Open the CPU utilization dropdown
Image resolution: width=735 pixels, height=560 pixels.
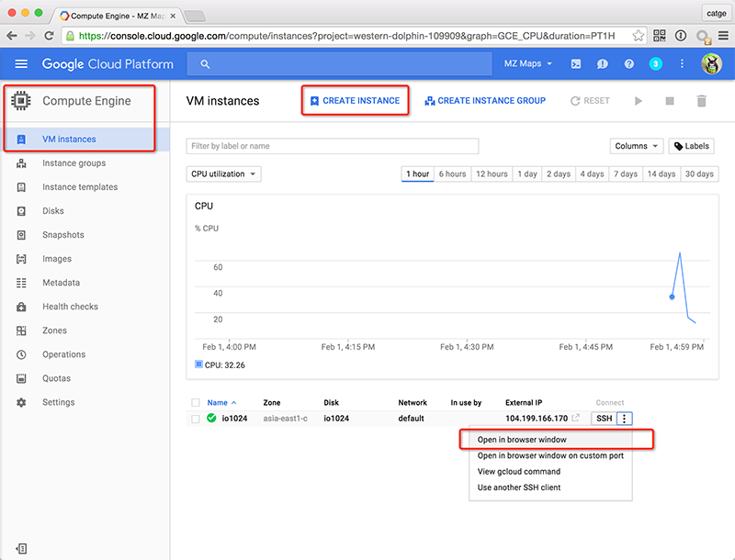click(223, 174)
